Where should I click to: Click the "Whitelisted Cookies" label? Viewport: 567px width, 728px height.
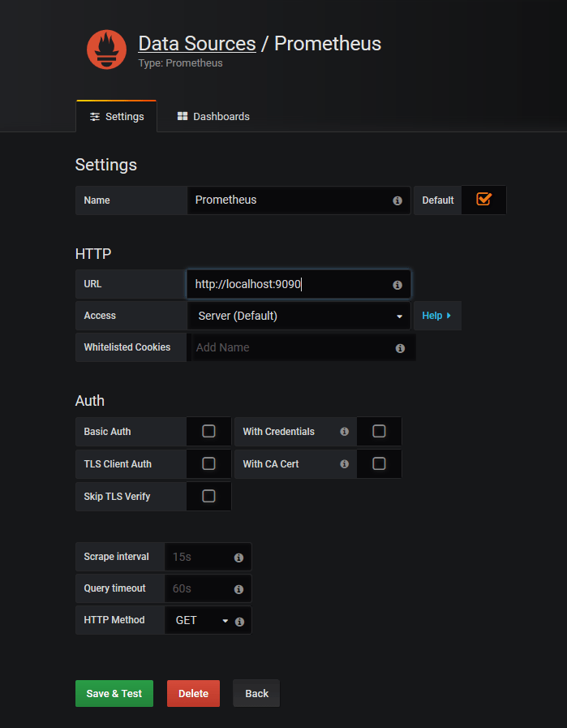(127, 347)
